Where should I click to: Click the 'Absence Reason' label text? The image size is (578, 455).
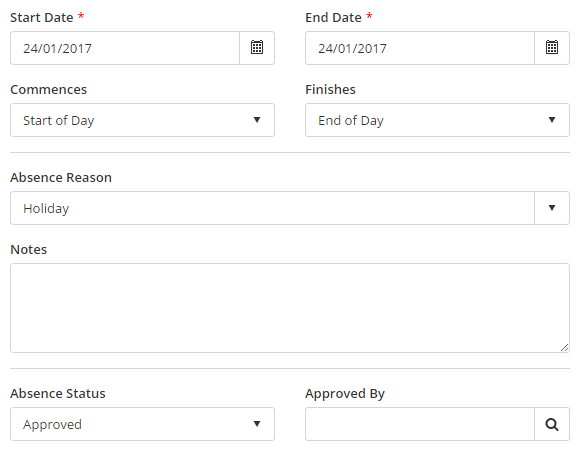pyautogui.click(x=61, y=178)
